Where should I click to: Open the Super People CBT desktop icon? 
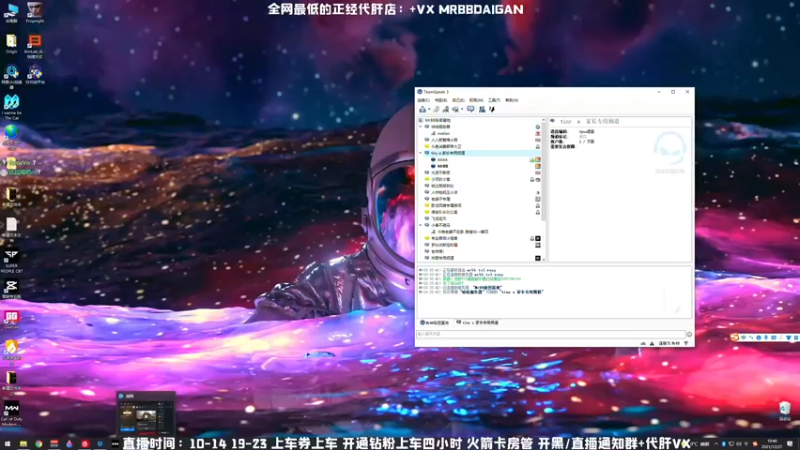(11, 261)
